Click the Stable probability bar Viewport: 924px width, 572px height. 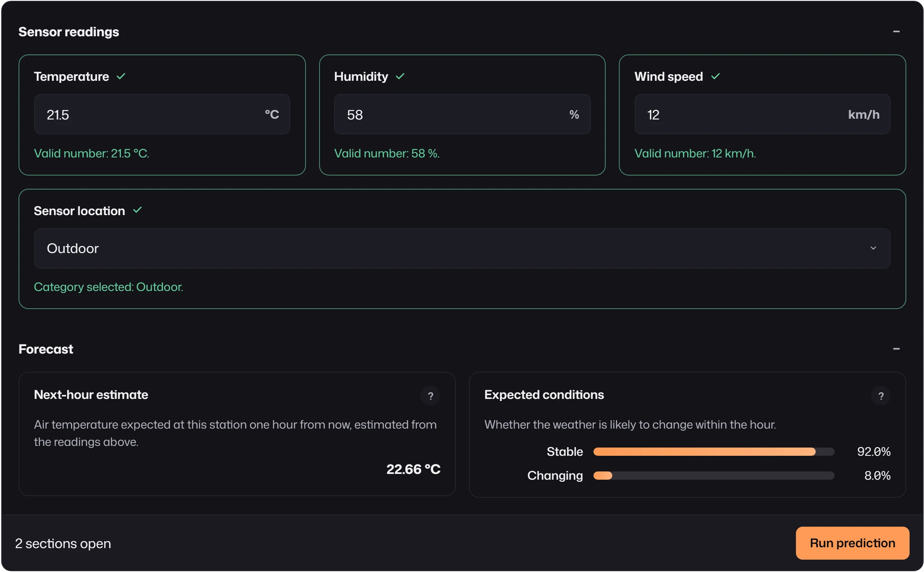coord(714,452)
